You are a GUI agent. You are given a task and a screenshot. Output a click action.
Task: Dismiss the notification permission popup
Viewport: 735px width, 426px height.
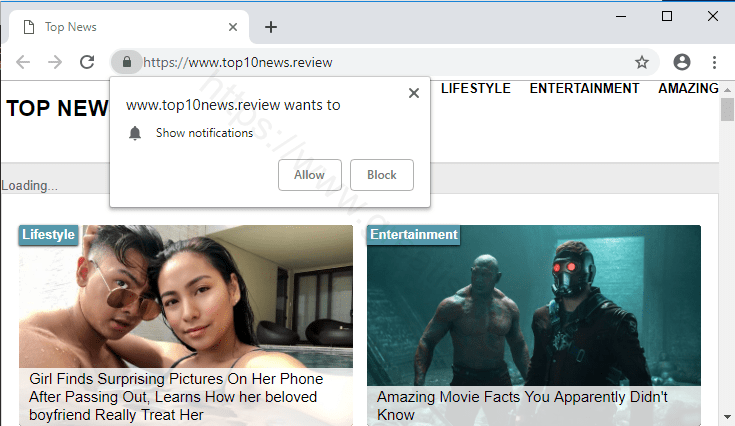[x=414, y=93]
